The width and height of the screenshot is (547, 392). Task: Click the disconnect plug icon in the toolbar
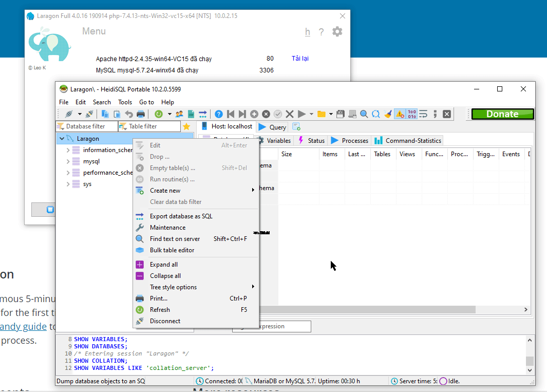point(90,114)
